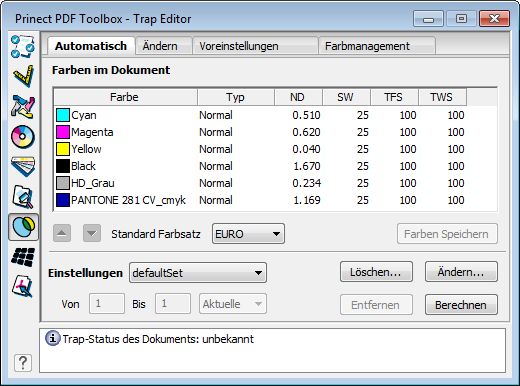Screen dimensions: 520x386
Task: Sort by the Typ column header
Action: point(236,97)
